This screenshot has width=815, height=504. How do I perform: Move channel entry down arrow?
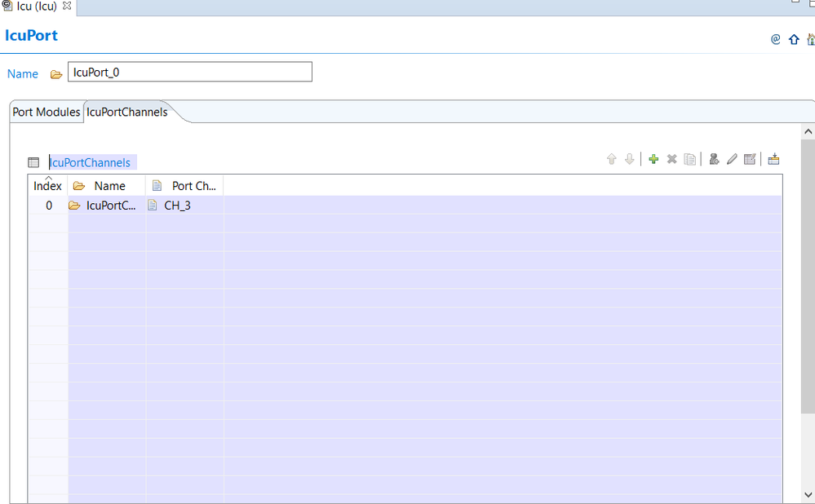(x=630, y=159)
